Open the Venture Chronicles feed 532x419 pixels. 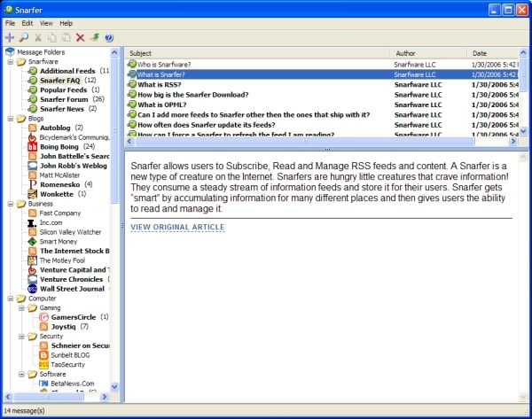pos(71,279)
